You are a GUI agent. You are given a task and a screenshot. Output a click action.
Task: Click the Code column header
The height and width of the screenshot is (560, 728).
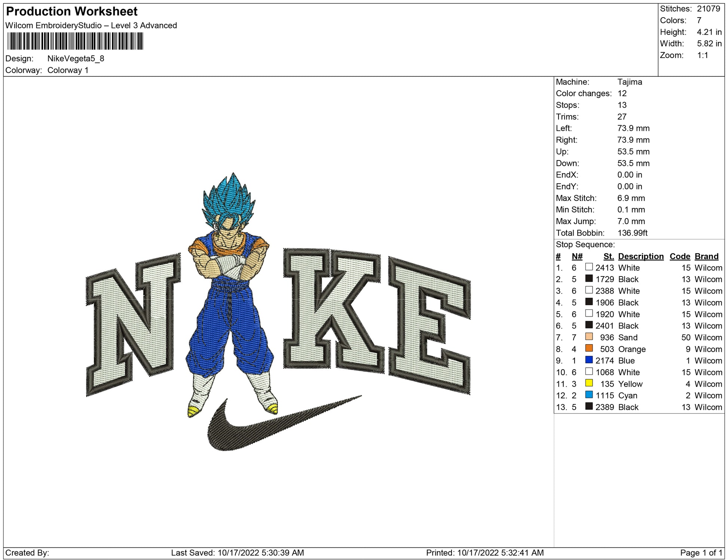[x=679, y=256]
